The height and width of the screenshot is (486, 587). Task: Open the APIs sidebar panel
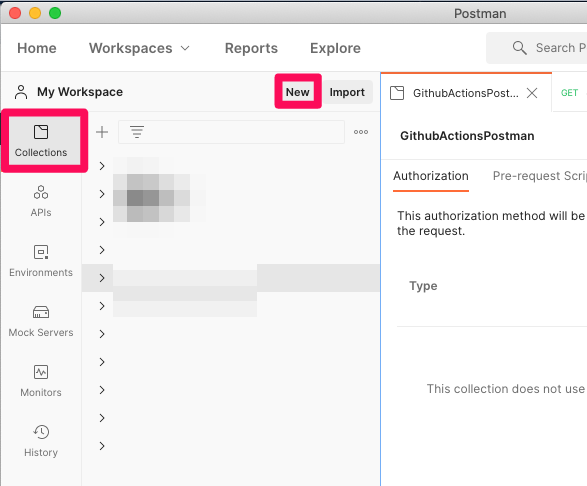coord(41,201)
